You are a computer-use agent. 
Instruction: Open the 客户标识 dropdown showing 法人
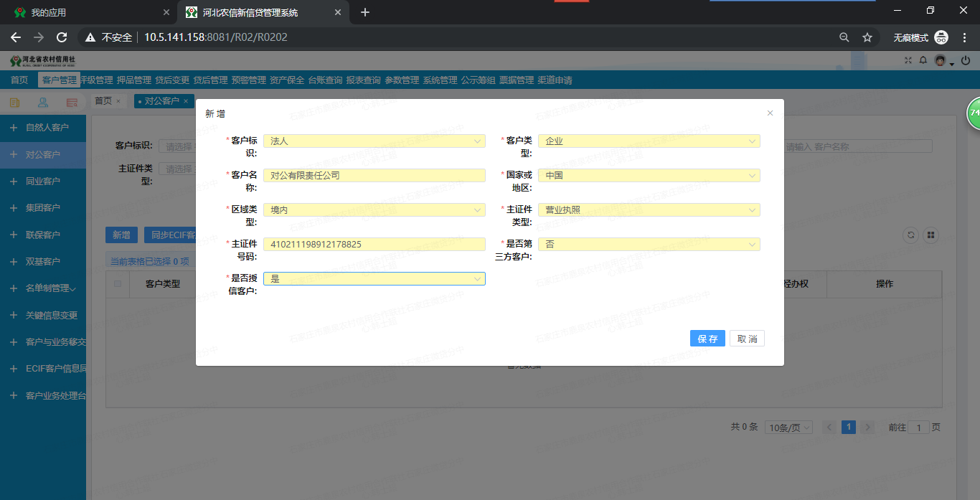(374, 141)
